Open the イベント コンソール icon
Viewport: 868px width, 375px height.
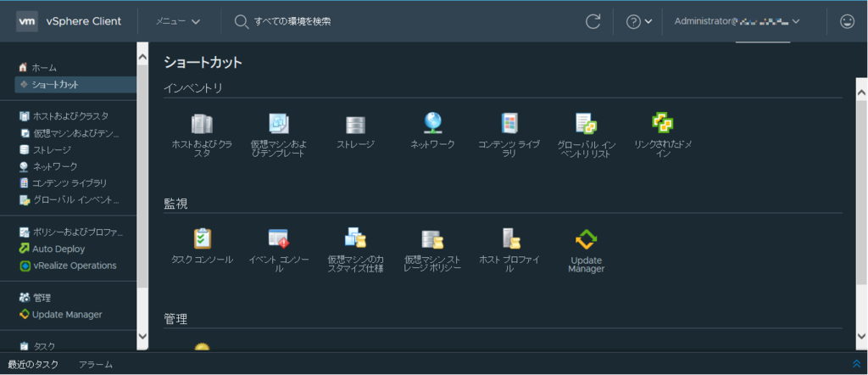click(278, 238)
